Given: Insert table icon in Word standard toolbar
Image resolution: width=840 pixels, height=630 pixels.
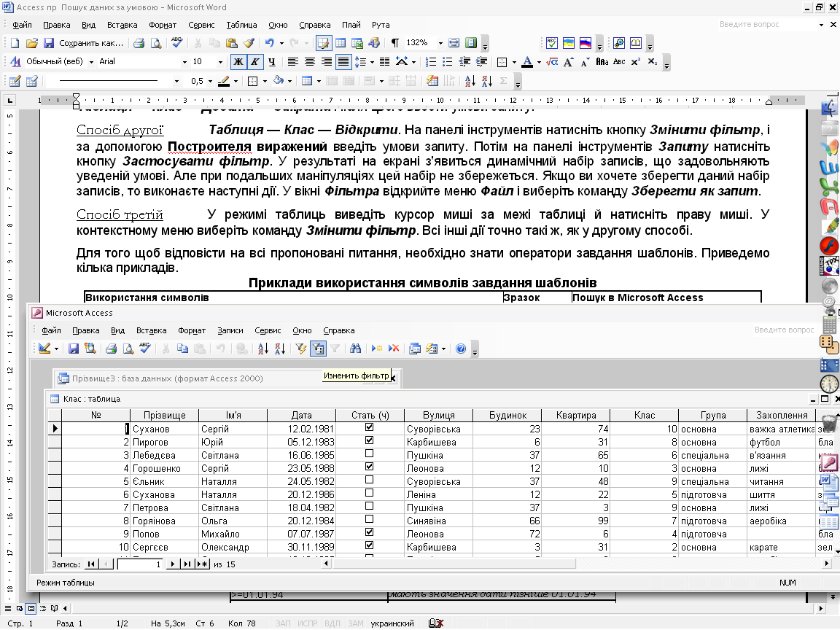Looking at the screenshot, I should tap(341, 43).
